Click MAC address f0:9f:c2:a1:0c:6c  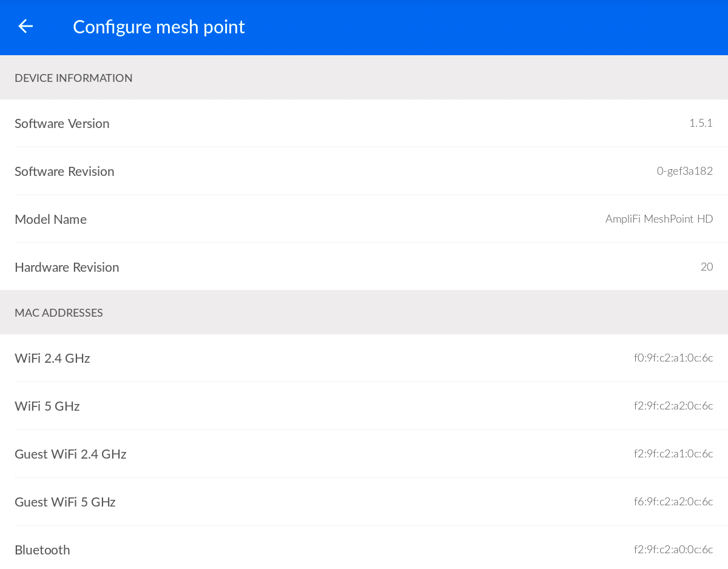673,358
